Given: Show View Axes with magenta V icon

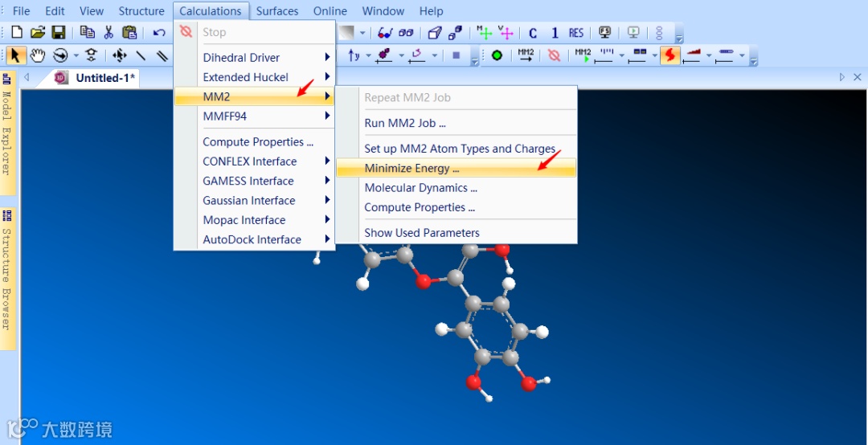Looking at the screenshot, I should (506, 33).
